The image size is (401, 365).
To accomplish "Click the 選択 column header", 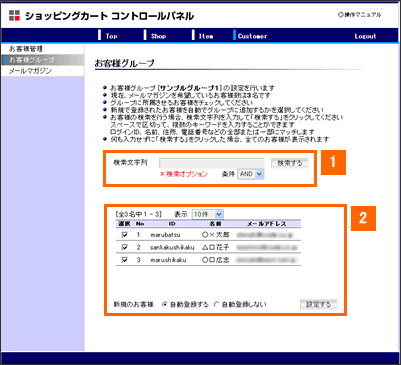I will click(124, 224).
